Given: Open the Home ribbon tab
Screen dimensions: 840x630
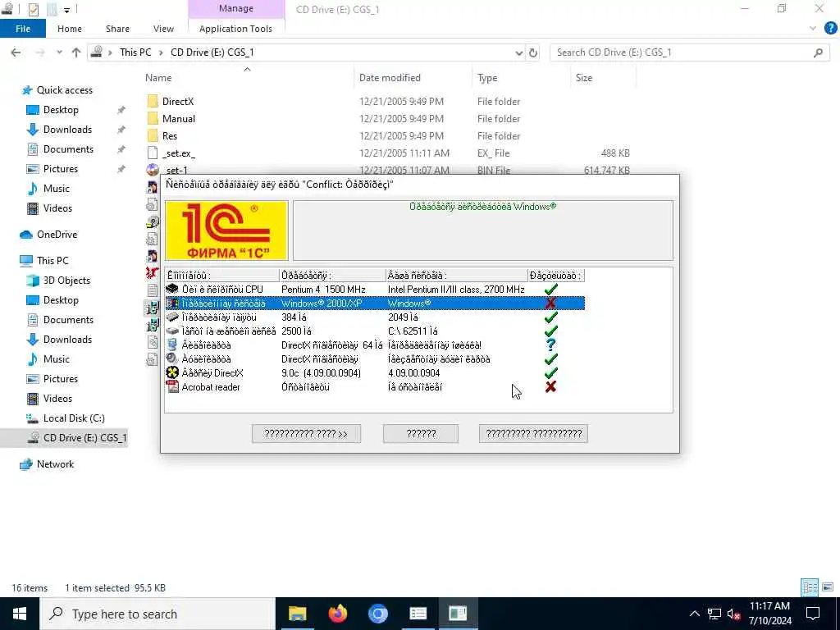Looking at the screenshot, I should click(x=70, y=29).
